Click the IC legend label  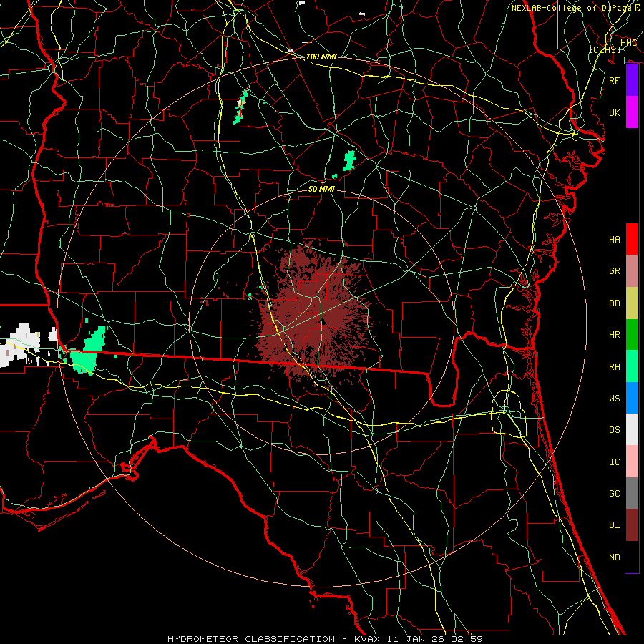614,462
